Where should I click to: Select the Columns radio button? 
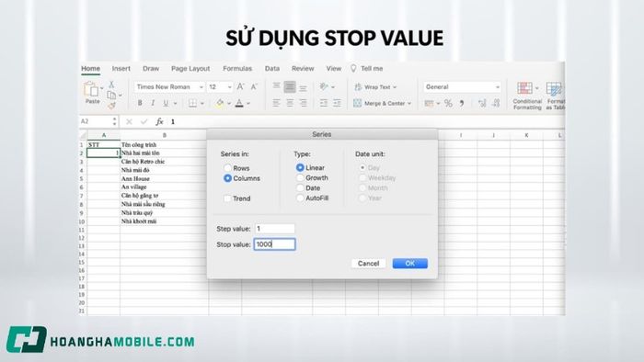227,178
